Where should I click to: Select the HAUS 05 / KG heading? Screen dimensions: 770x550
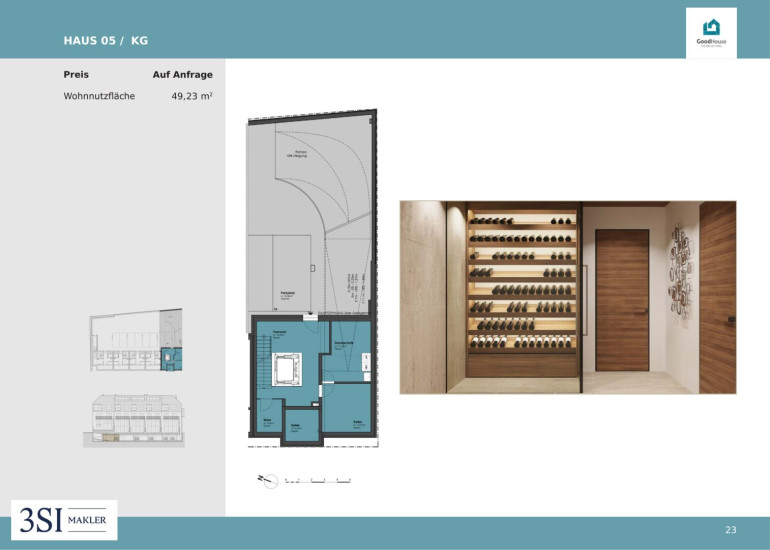pos(106,41)
